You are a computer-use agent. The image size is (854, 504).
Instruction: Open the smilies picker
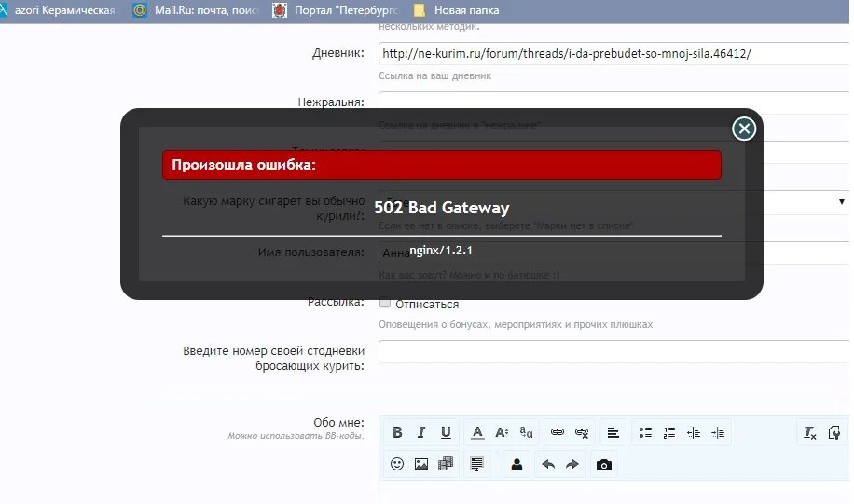tap(397, 464)
